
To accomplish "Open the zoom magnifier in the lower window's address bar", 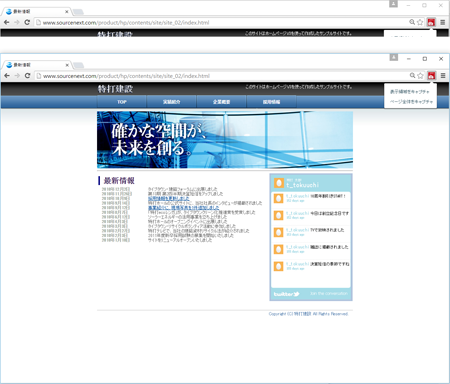I will 412,76.
